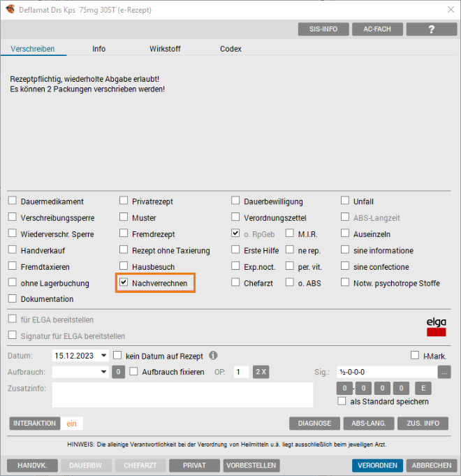This screenshot has width=461, height=476.
Task: Click the OP quantity input field
Action: pos(241,372)
